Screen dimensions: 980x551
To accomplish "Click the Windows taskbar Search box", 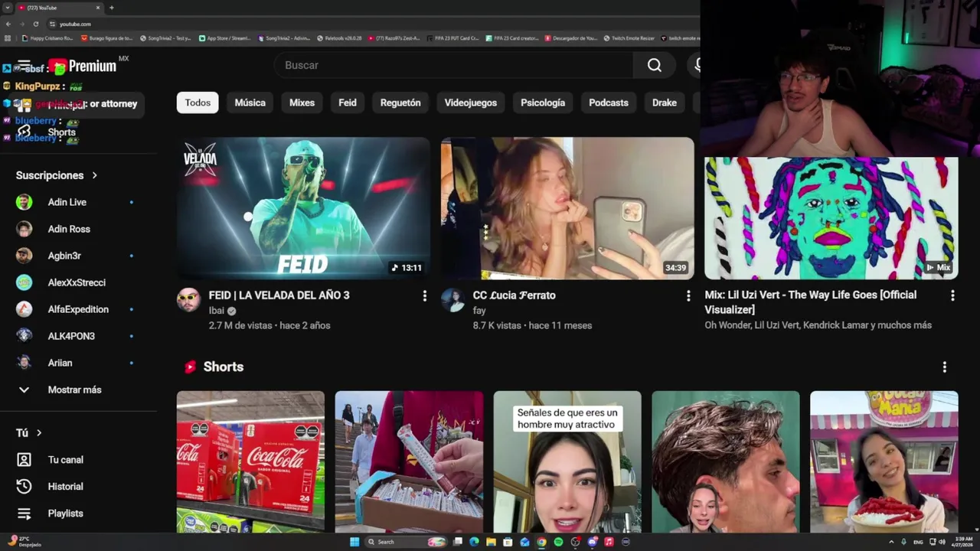I will pos(406,542).
